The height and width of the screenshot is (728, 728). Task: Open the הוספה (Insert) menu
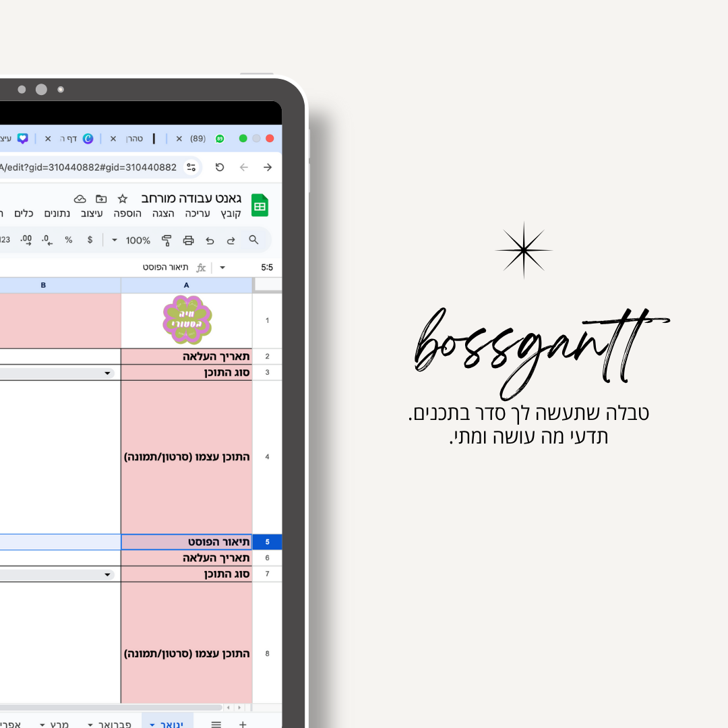127,214
